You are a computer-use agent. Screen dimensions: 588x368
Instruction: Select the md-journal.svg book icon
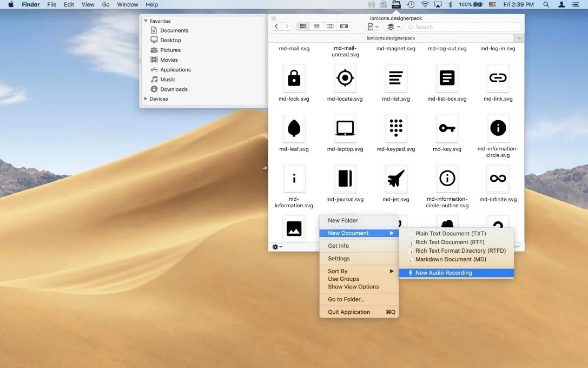(x=345, y=179)
